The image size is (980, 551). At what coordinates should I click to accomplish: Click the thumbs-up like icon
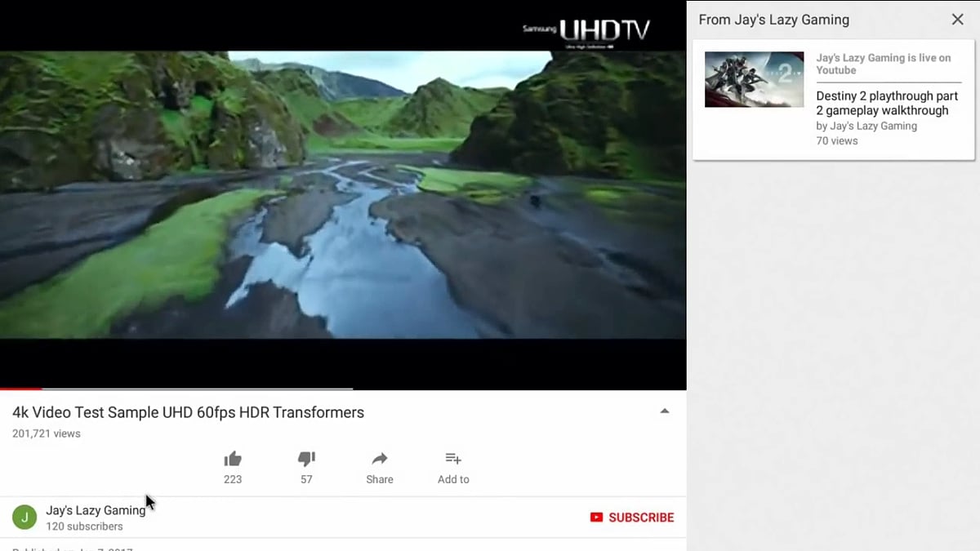pos(233,459)
